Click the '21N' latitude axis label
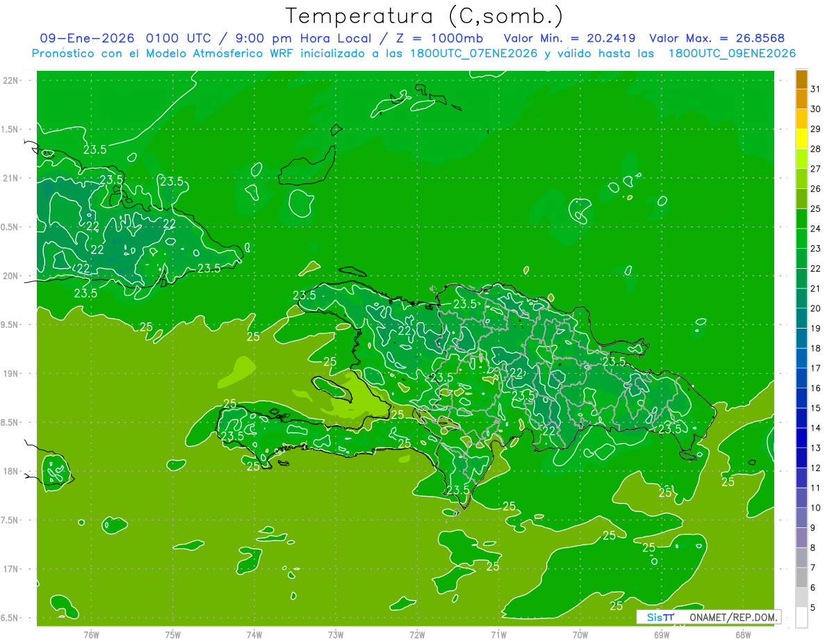Image resolution: width=834 pixels, height=644 pixels. click(10, 178)
